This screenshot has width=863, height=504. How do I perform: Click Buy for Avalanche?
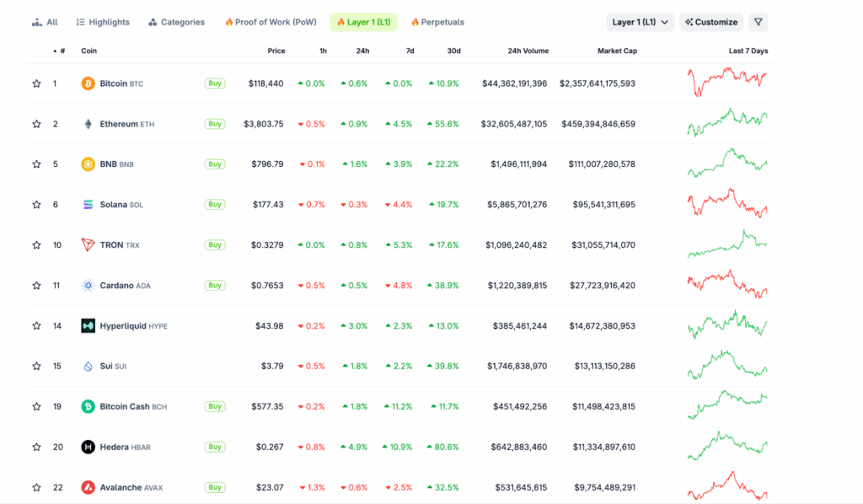[x=215, y=487]
